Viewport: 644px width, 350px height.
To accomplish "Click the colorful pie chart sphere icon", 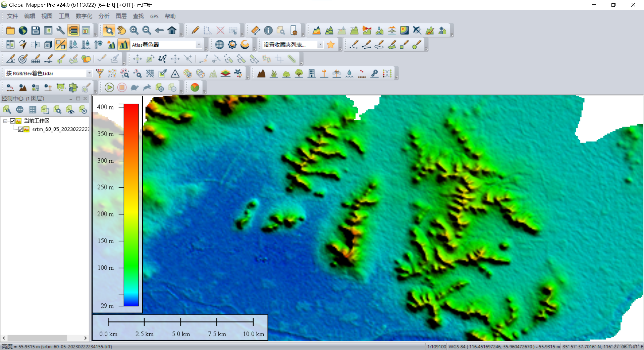I will tap(195, 88).
